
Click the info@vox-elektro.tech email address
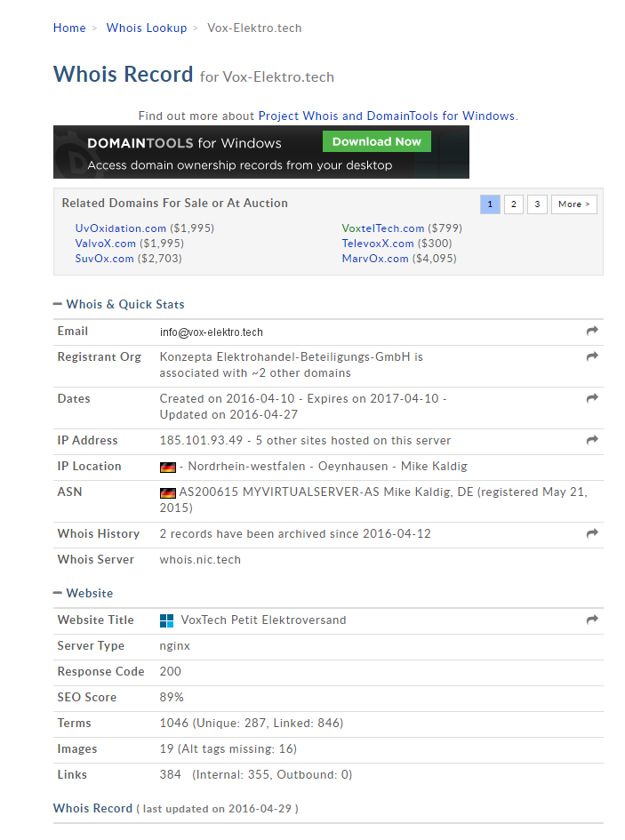(x=212, y=332)
